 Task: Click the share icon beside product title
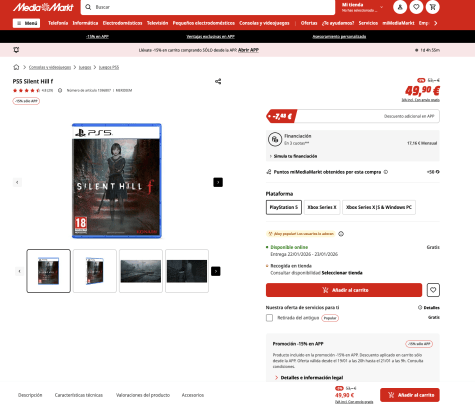218,81
